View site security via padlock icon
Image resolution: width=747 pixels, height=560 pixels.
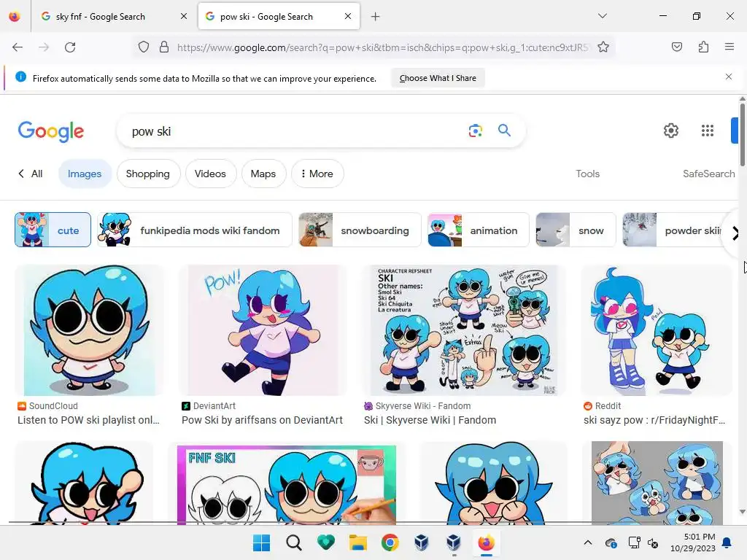coord(164,47)
